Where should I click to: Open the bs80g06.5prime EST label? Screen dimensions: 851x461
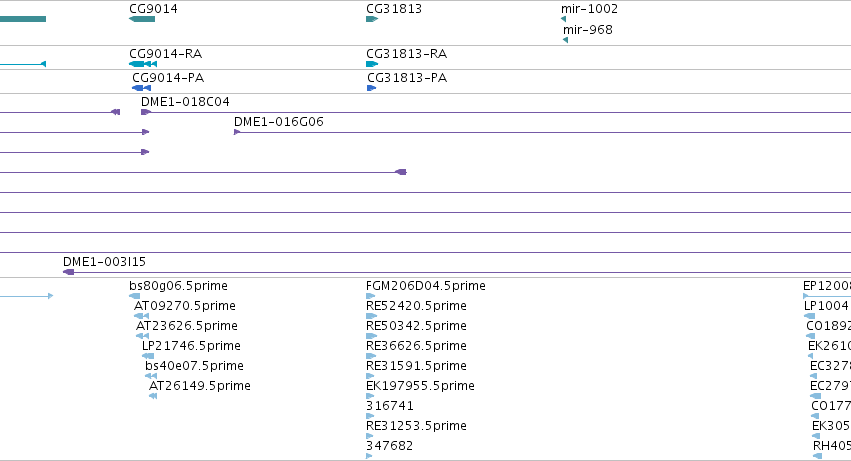[x=179, y=286]
